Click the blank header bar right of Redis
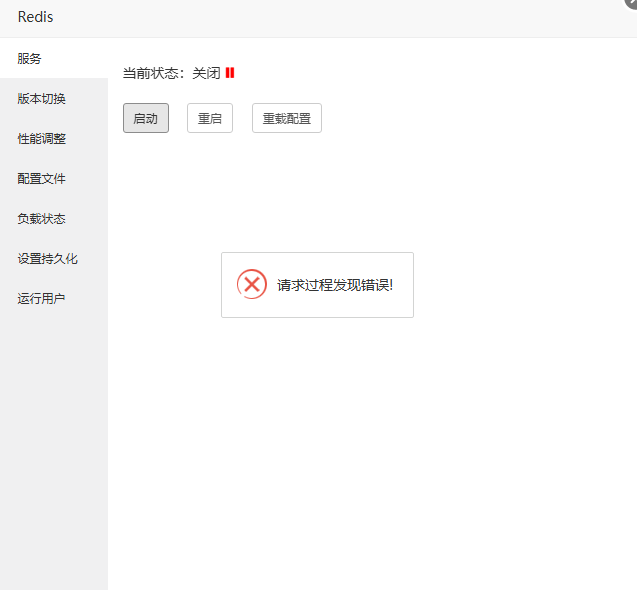637x590 pixels. [x=330, y=17]
